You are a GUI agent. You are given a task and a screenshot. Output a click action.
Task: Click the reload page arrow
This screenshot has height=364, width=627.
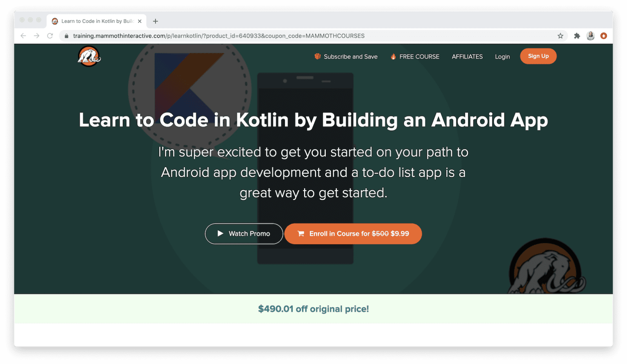coord(50,36)
